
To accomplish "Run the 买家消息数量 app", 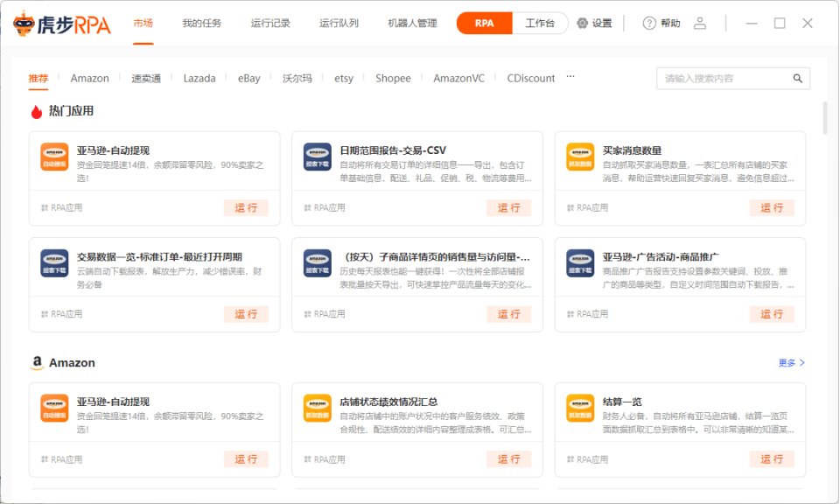I will tap(772, 208).
